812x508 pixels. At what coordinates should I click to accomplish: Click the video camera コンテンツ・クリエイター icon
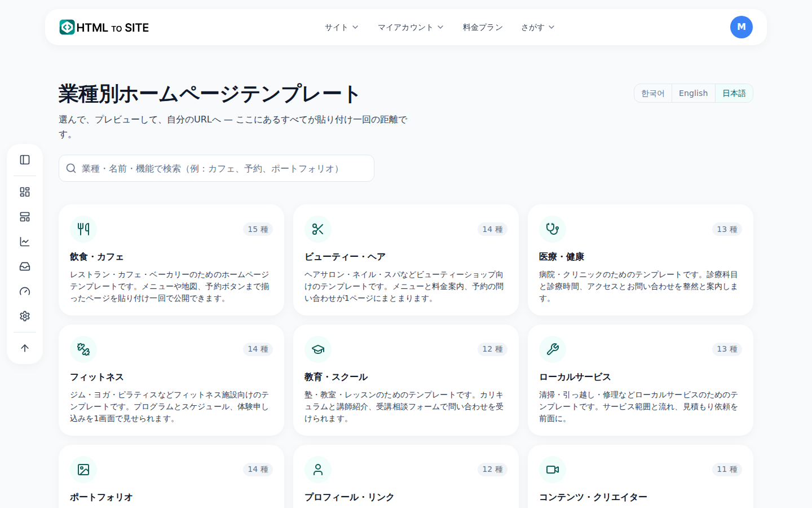[x=553, y=470]
